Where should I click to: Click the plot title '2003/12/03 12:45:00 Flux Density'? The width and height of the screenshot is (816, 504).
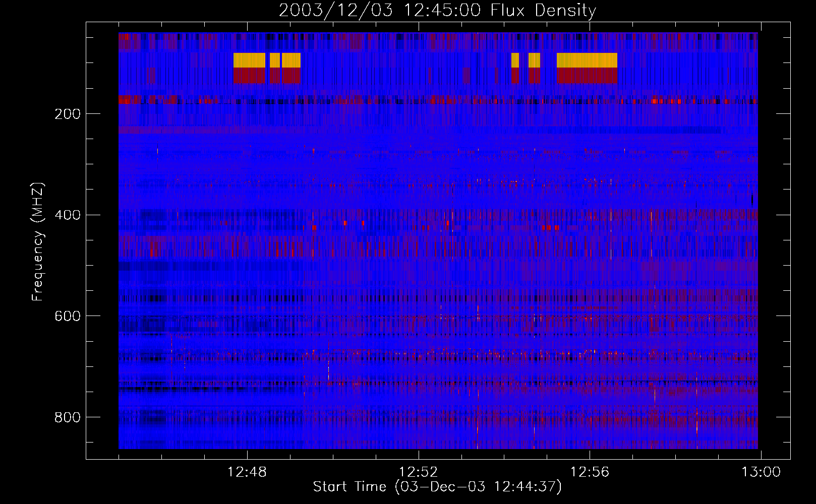pos(437,10)
